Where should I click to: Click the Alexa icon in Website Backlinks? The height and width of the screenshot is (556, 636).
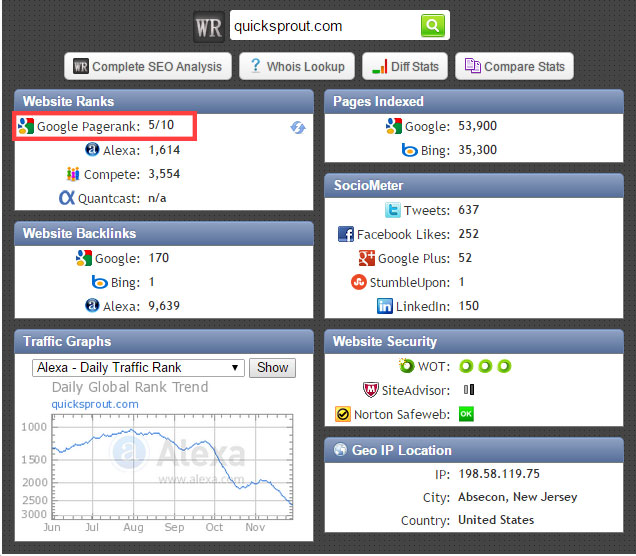click(x=92, y=305)
